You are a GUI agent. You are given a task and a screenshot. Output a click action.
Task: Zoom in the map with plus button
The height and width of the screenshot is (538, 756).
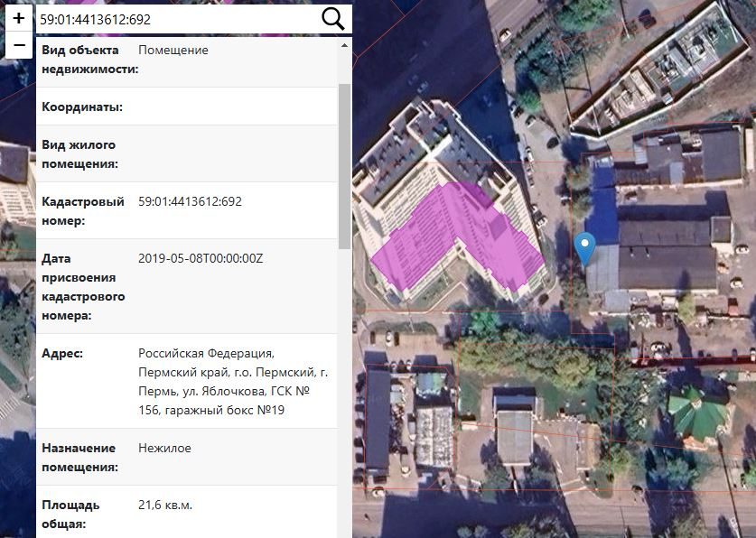pos(19,18)
